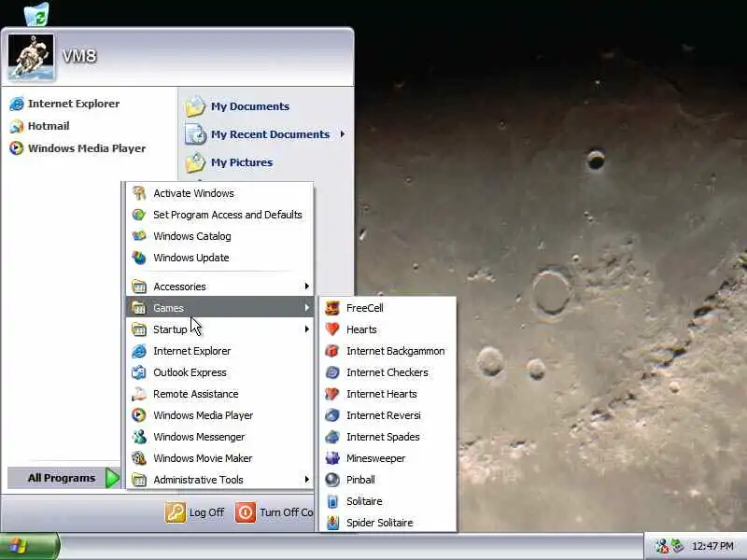Screen dimensions: 747x560
Task: Open Pinball game icon
Action: coord(332,480)
